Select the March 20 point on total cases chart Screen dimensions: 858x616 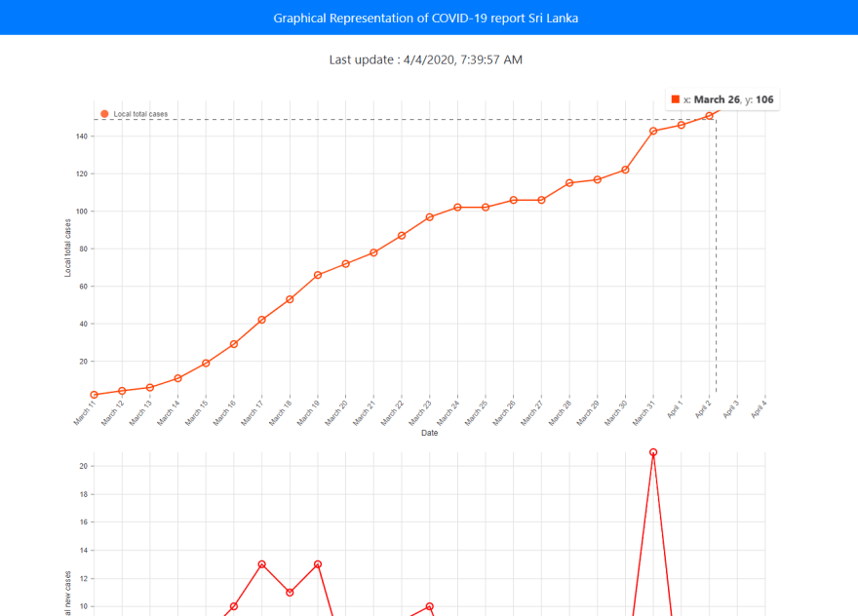tap(346, 264)
